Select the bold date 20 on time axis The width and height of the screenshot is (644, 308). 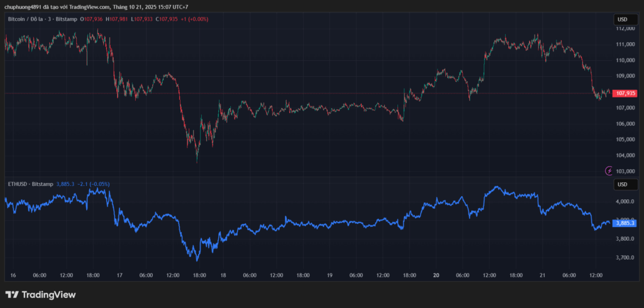436,275
